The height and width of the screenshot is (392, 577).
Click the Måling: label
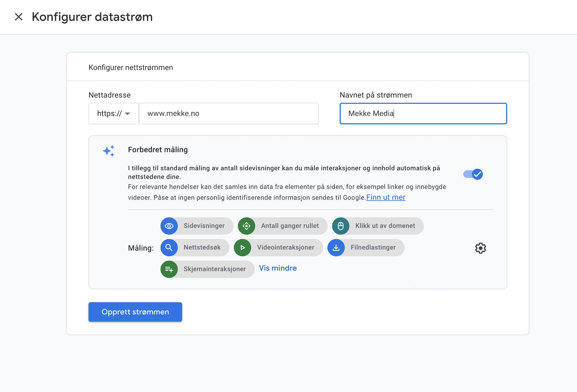[x=141, y=248]
